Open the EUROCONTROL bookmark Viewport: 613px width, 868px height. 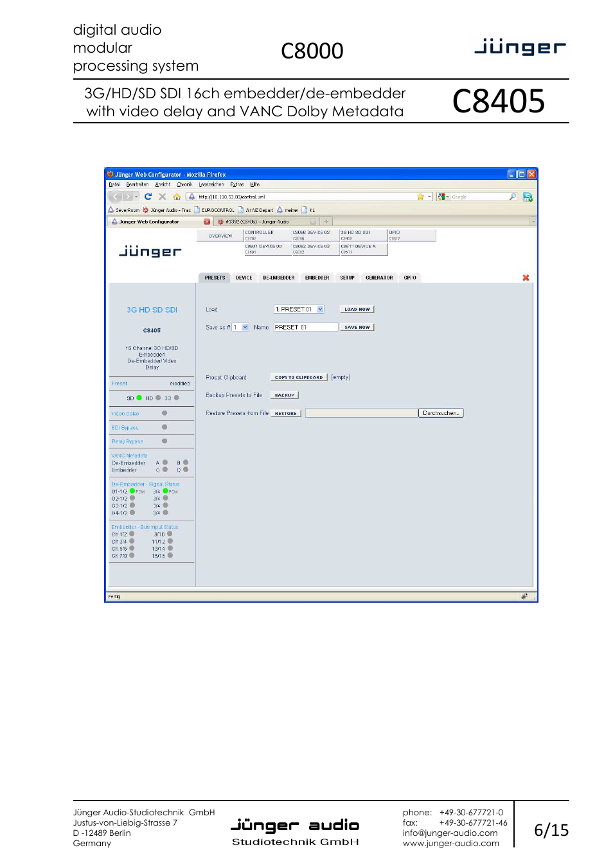(215, 210)
